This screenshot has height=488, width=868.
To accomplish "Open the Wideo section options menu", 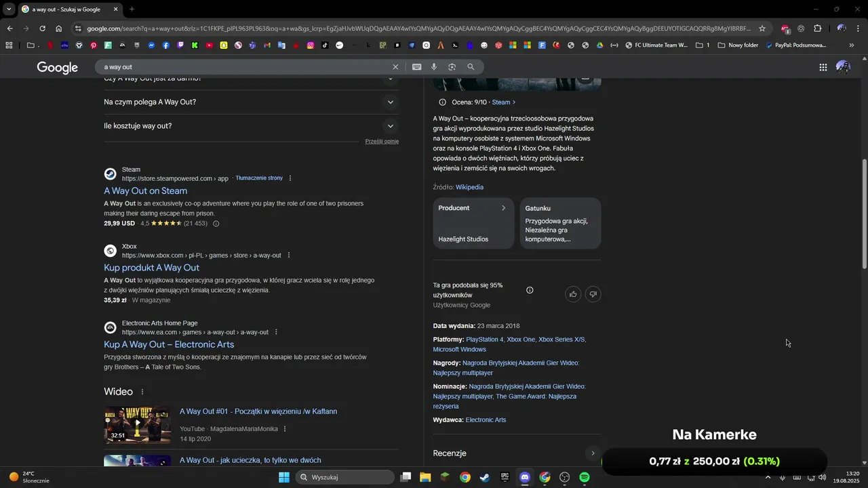I will click(142, 392).
